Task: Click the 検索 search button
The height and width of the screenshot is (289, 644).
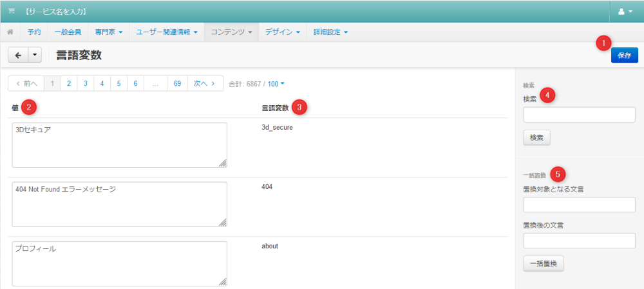Action: 536,137
